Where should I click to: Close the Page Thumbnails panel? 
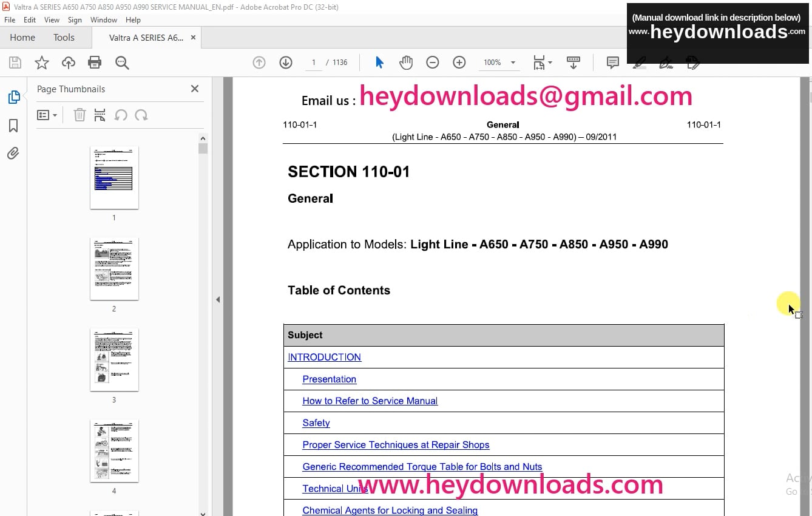click(x=195, y=89)
